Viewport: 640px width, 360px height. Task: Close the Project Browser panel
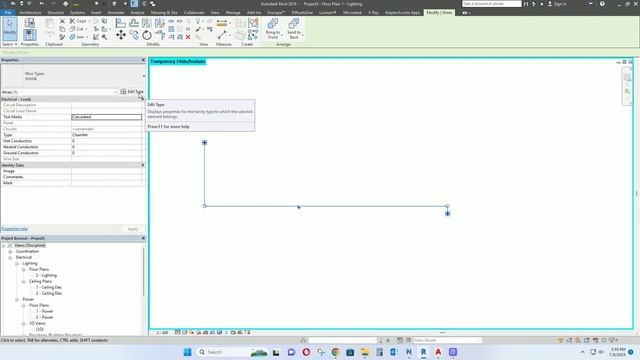pyautogui.click(x=143, y=238)
